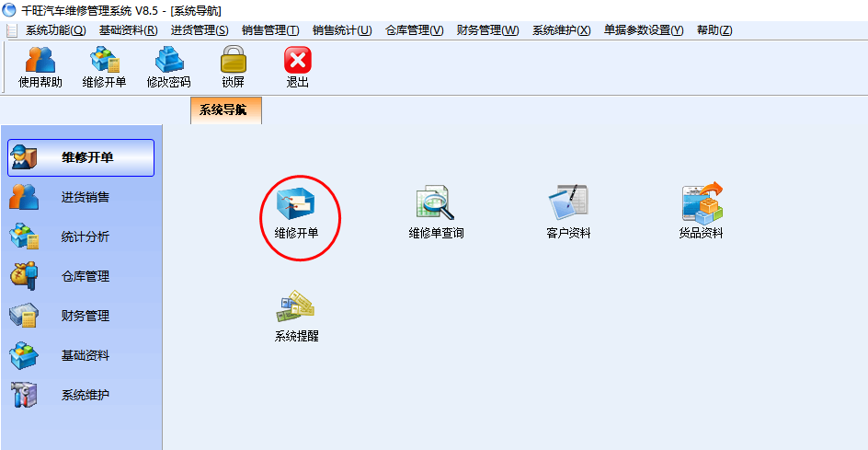This screenshot has width=868, height=450.
Task: Select 维修开单 in the left sidebar
Action: point(81,158)
